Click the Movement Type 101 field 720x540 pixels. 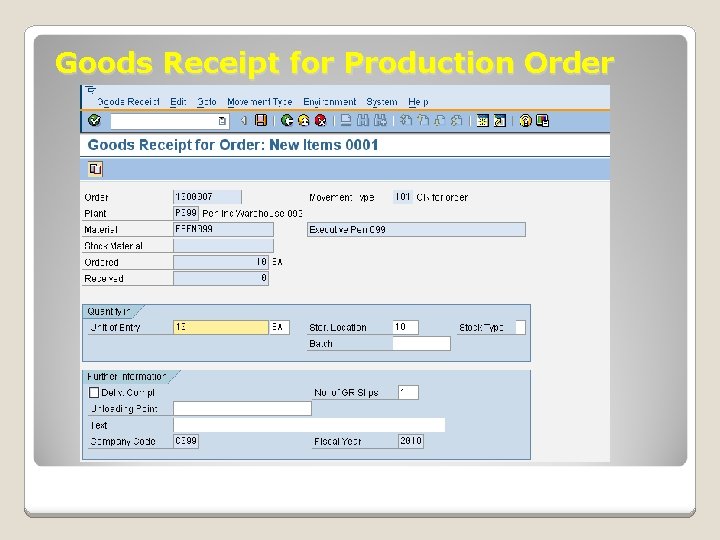coord(403,197)
